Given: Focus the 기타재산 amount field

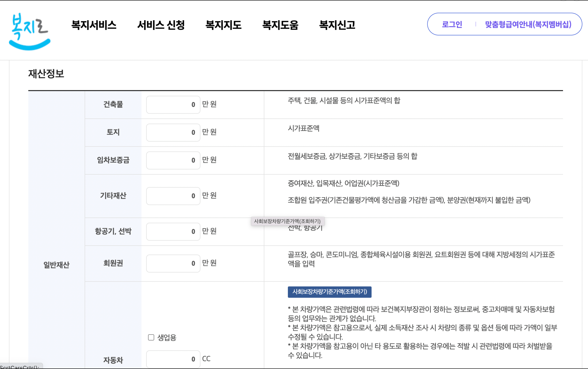Looking at the screenshot, I should (x=173, y=196).
